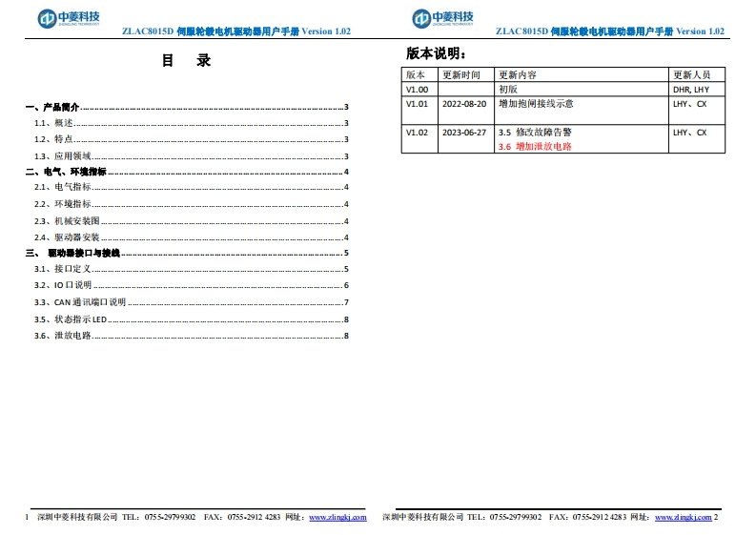Image resolution: width=756 pixels, height=535 pixels.
Task: Click the website link in left page footer
Action: [337, 517]
